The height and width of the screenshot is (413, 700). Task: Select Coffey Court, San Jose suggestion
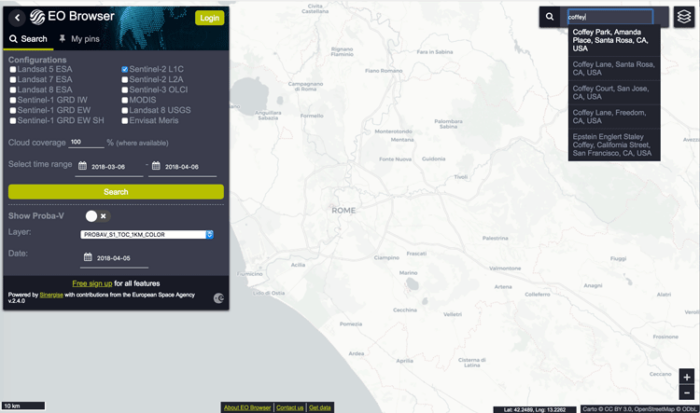point(614,92)
